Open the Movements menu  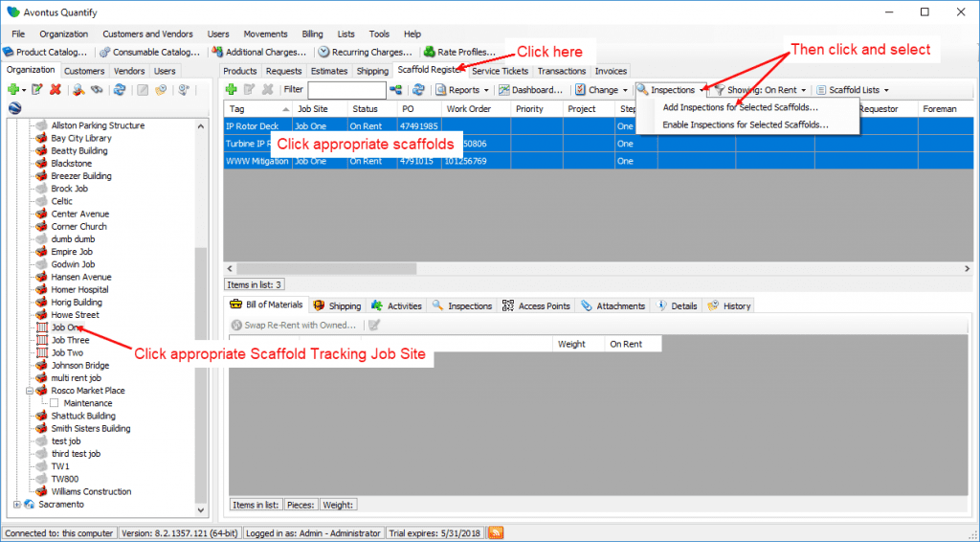(266, 34)
